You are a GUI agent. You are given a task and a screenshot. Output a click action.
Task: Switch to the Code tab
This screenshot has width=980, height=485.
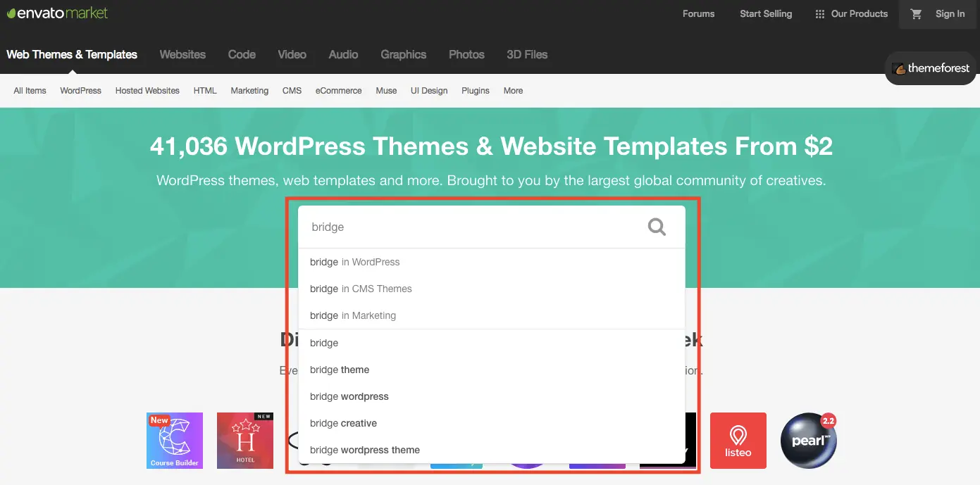[x=242, y=54]
